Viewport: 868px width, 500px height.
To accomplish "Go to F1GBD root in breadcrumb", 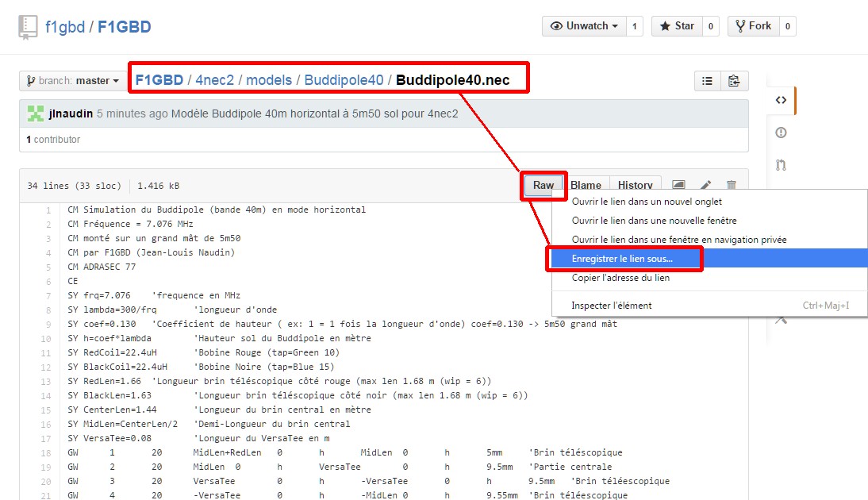I will coord(159,79).
